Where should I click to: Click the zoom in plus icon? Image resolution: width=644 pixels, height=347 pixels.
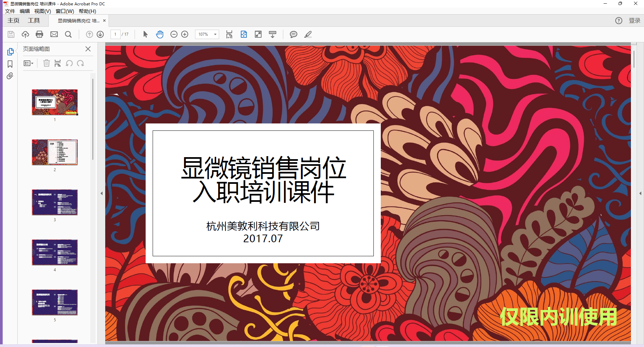coord(185,34)
